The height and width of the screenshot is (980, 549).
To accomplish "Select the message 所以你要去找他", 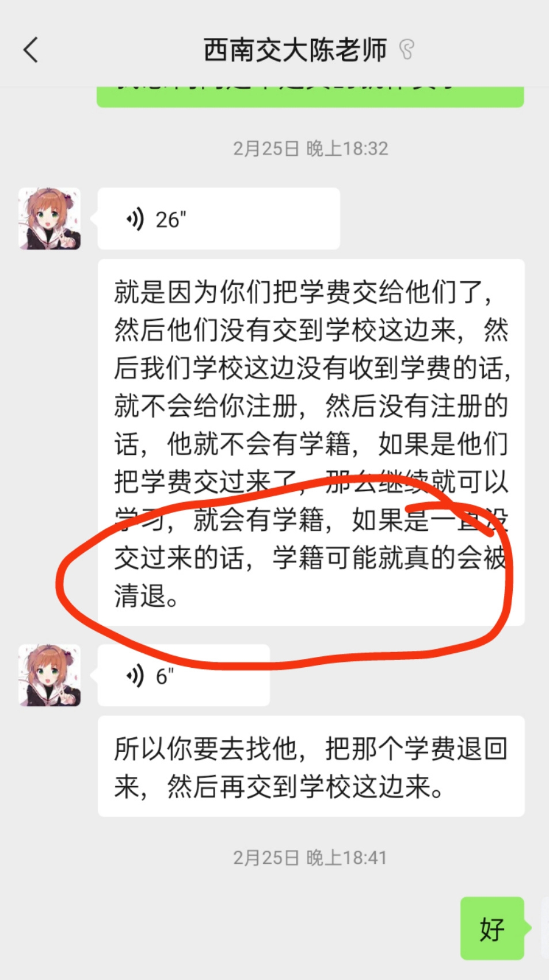I will [311, 766].
